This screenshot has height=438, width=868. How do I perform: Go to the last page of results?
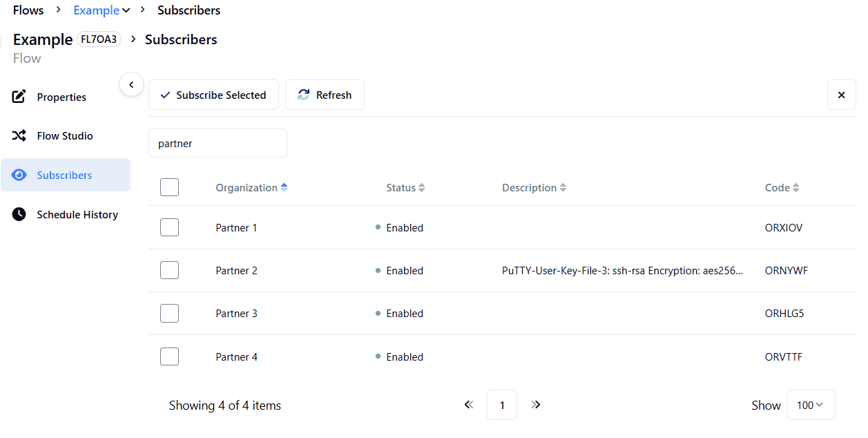point(536,405)
